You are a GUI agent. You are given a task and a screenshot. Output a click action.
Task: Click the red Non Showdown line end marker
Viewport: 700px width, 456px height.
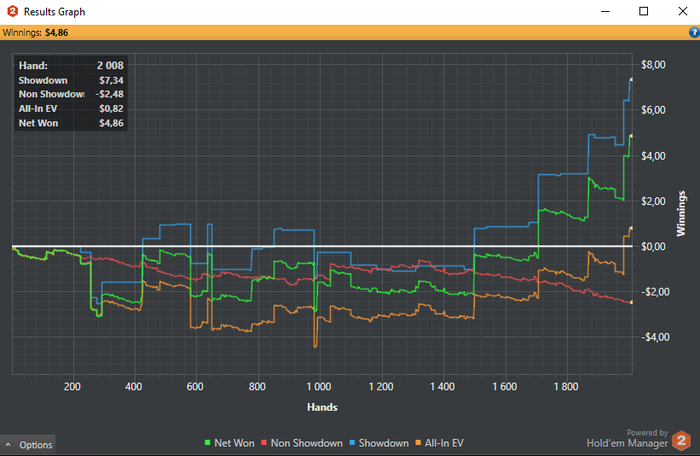(x=631, y=303)
